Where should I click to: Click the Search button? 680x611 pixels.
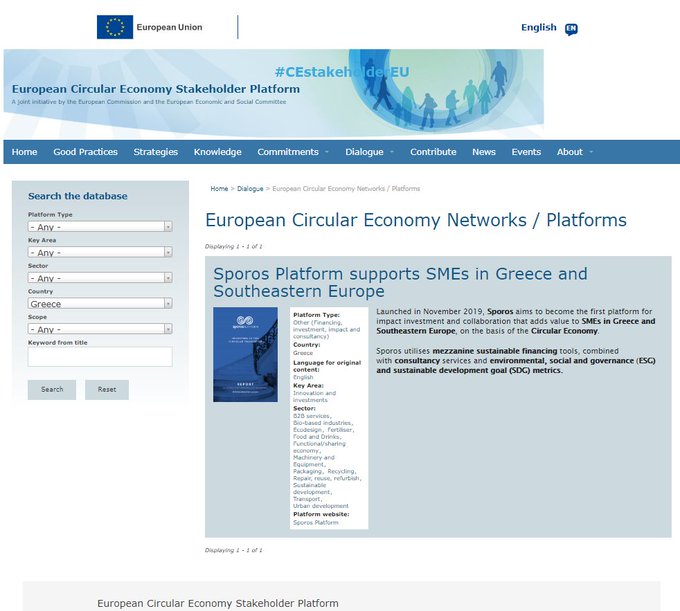[52, 389]
